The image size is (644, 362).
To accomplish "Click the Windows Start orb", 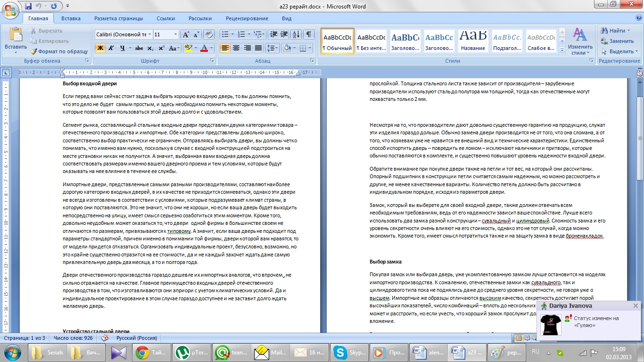I will [12, 352].
